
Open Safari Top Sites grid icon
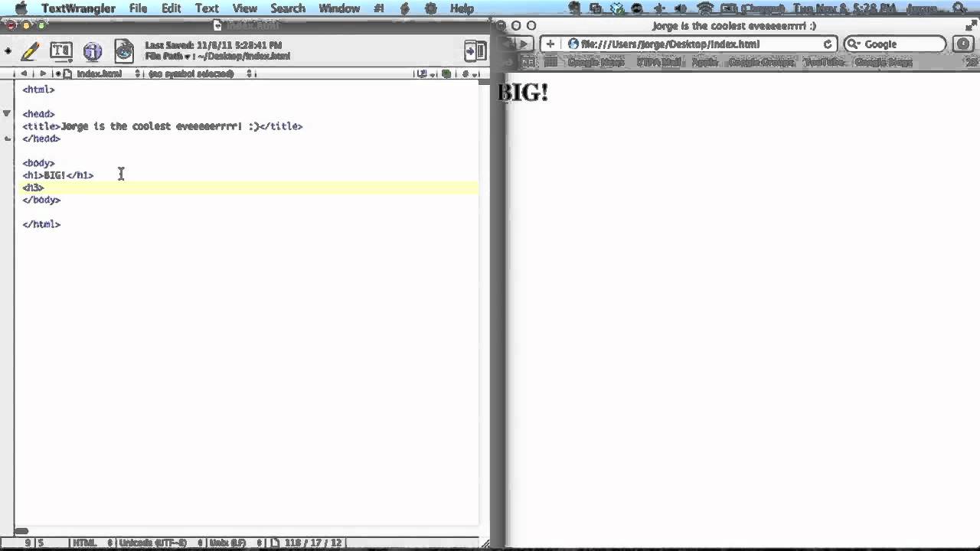550,62
